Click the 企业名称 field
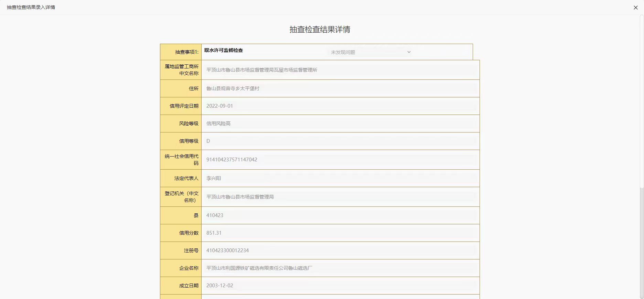The height and width of the screenshot is (299, 644). pos(340,268)
